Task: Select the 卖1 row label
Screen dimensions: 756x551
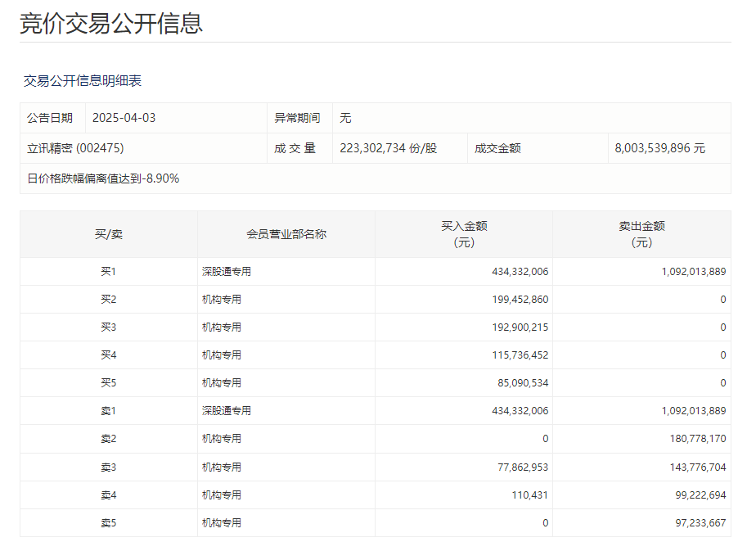Action: coord(109,411)
